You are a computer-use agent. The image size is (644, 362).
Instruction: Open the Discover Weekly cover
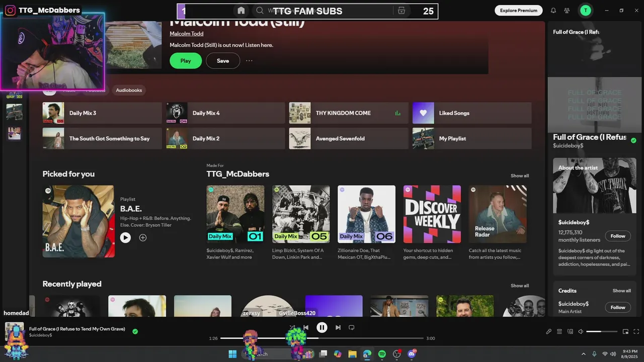point(432,214)
